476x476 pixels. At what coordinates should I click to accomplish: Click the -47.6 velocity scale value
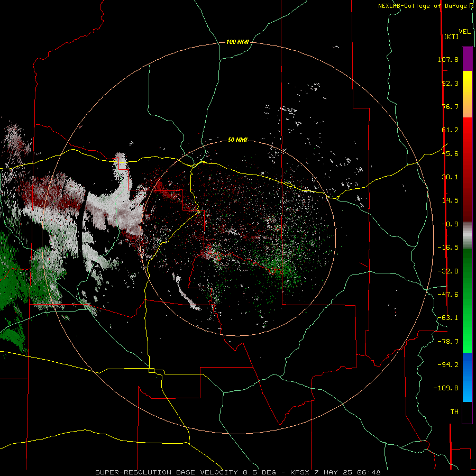[x=448, y=295]
